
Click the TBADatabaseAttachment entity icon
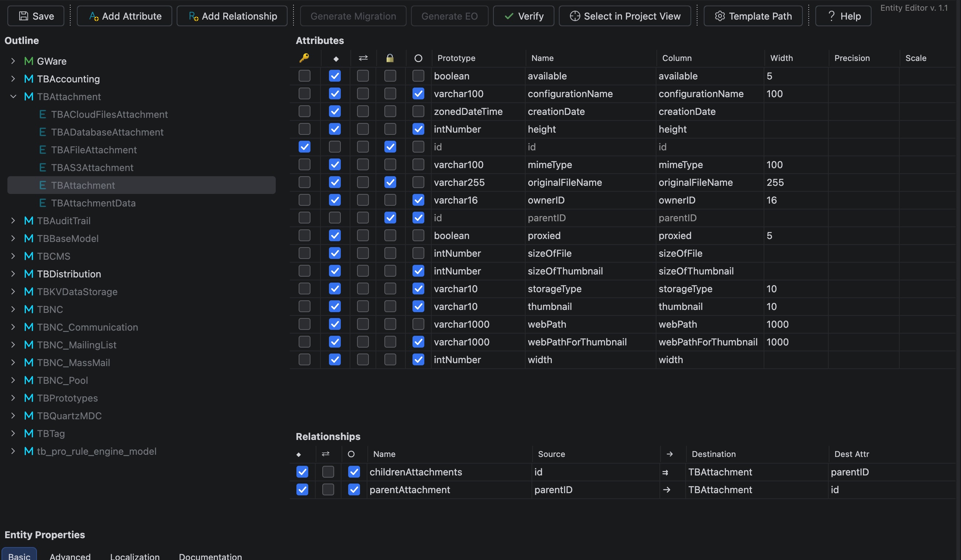click(x=43, y=132)
